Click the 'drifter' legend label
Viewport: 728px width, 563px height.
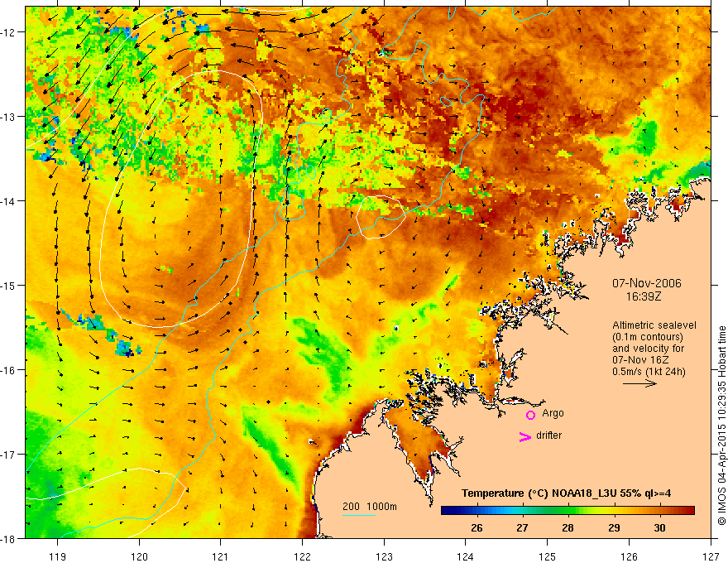click(x=548, y=435)
